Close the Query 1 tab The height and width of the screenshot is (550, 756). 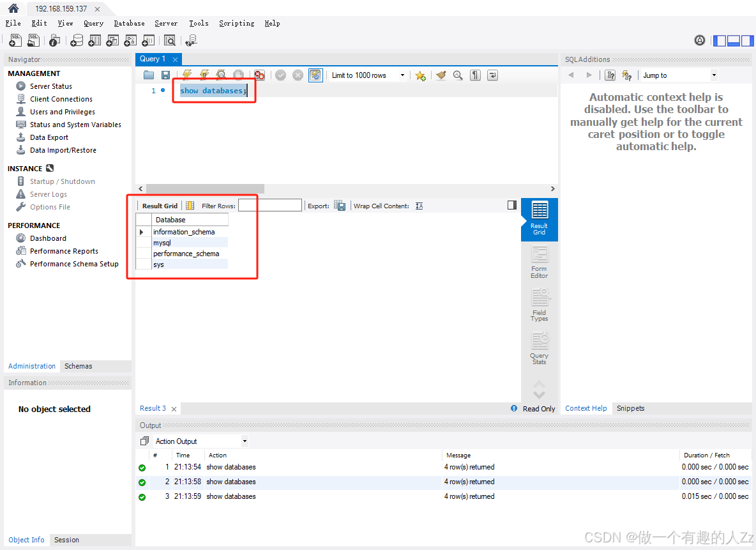pos(175,60)
